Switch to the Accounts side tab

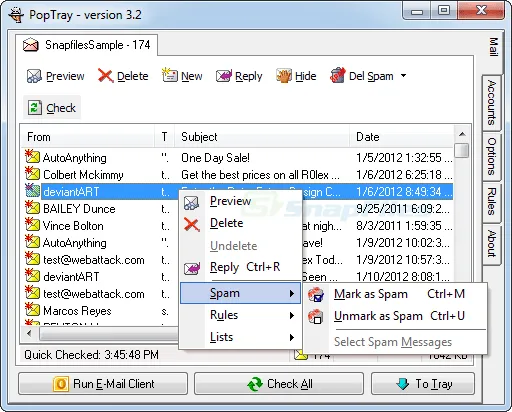492,102
